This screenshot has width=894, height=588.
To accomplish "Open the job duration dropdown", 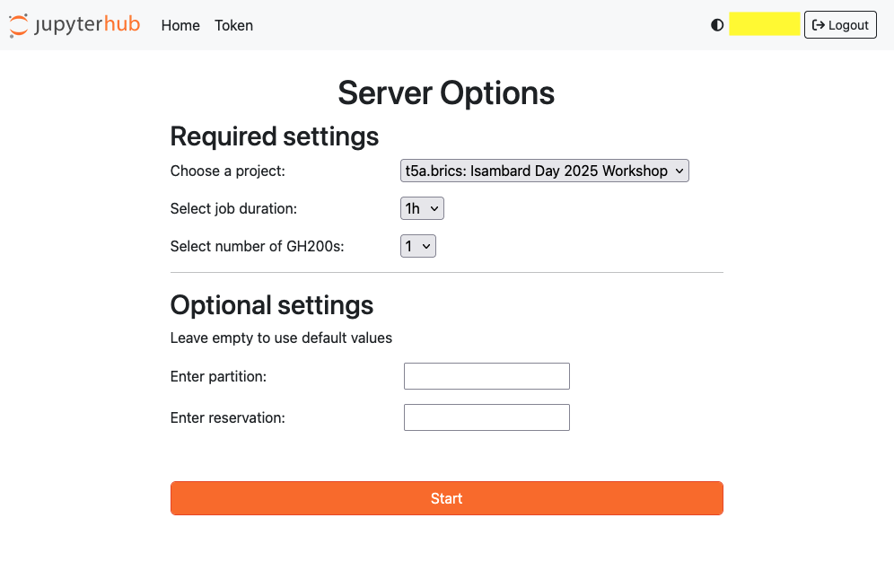I will tap(422, 208).
